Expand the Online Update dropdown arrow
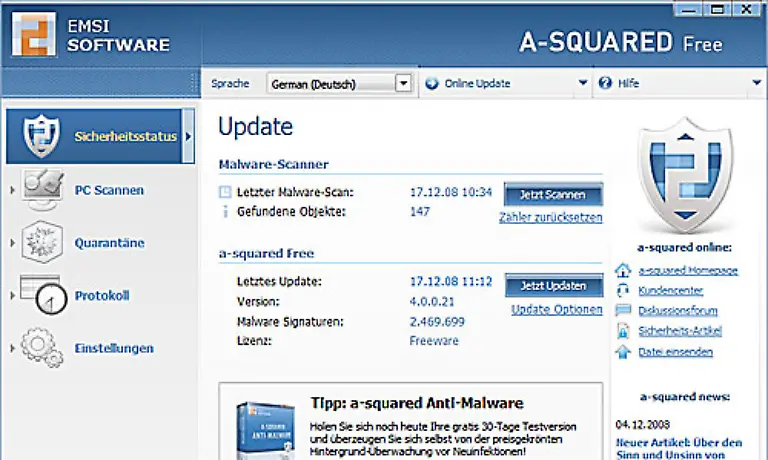 583,83
